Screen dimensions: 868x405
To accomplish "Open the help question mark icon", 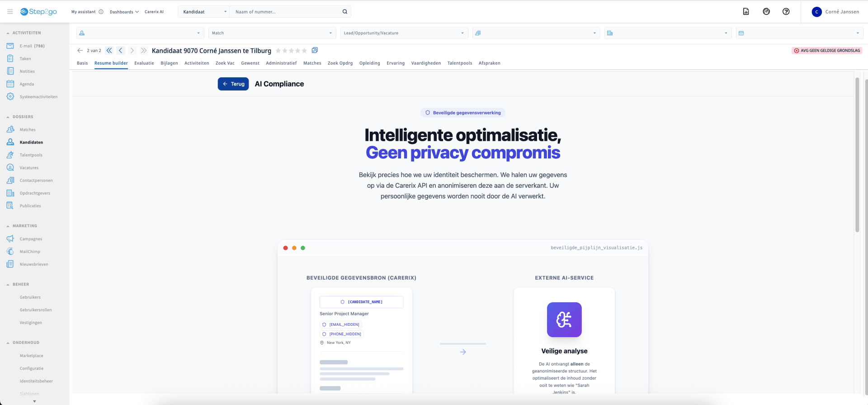I will coord(786,12).
